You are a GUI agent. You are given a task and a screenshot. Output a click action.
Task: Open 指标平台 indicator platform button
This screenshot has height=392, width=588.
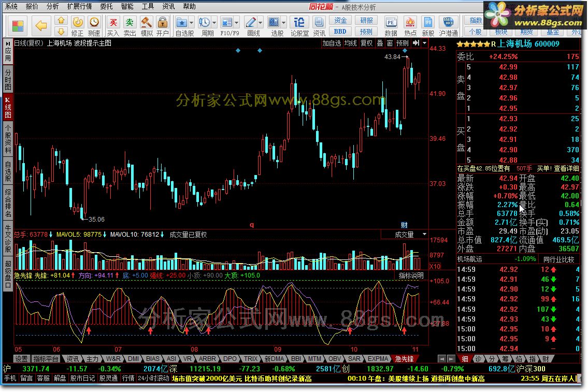point(46,359)
